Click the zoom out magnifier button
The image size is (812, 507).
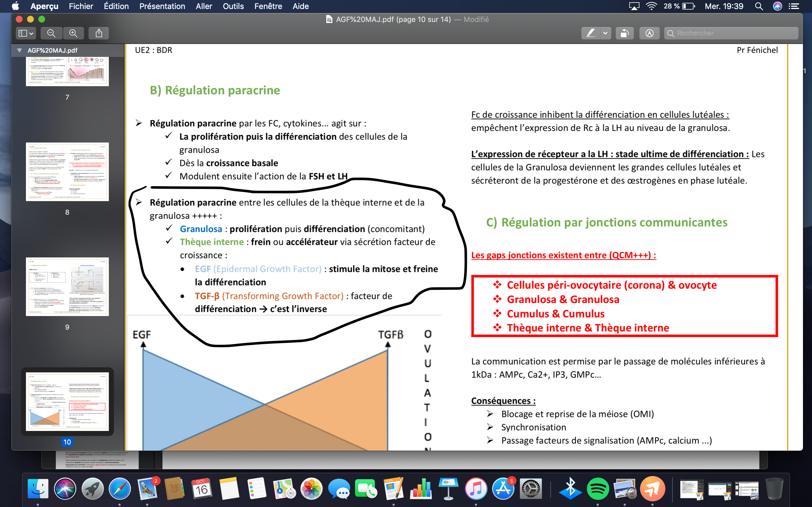(x=51, y=33)
